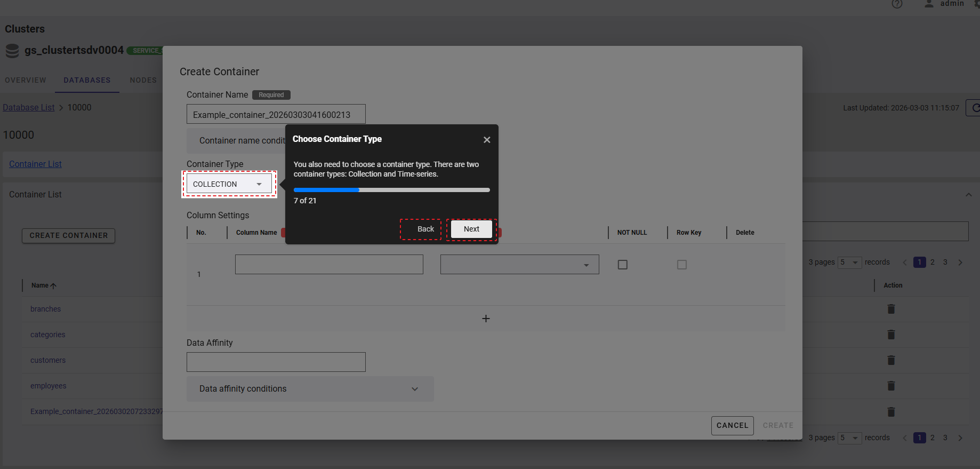Toggle the Row Key checkbox for column 1
This screenshot has height=469, width=980.
[x=681, y=265]
